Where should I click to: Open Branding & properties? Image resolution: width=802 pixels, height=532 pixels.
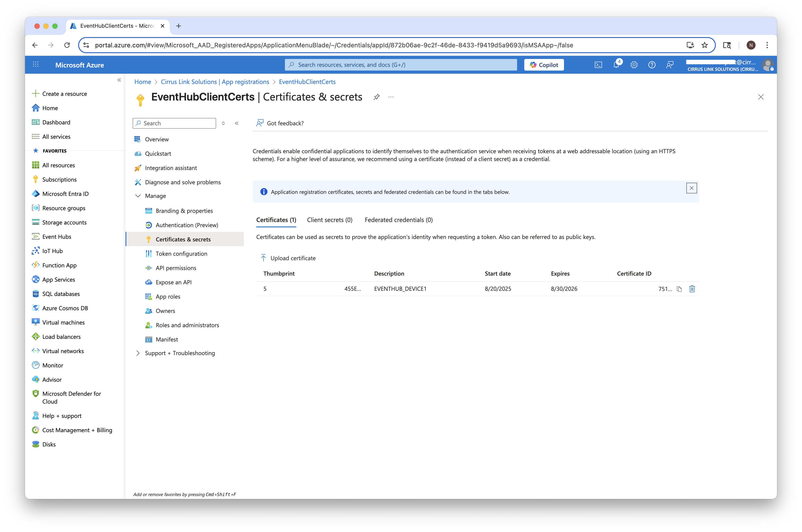184,211
